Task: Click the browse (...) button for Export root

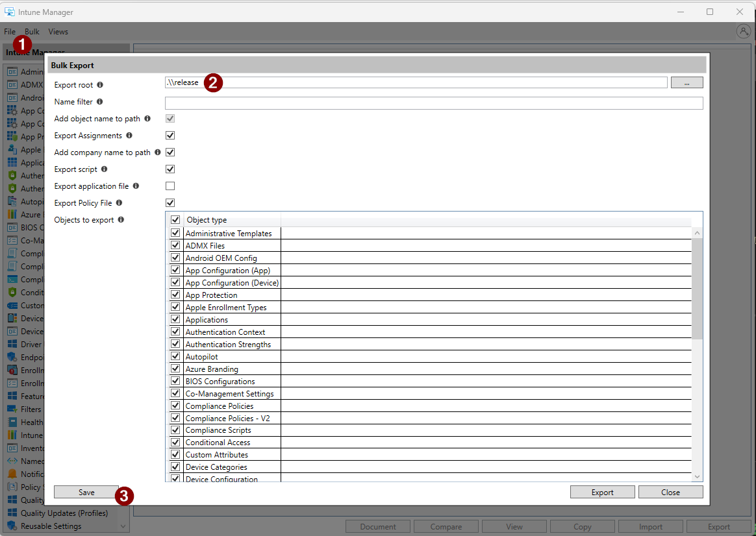Action: pos(687,83)
